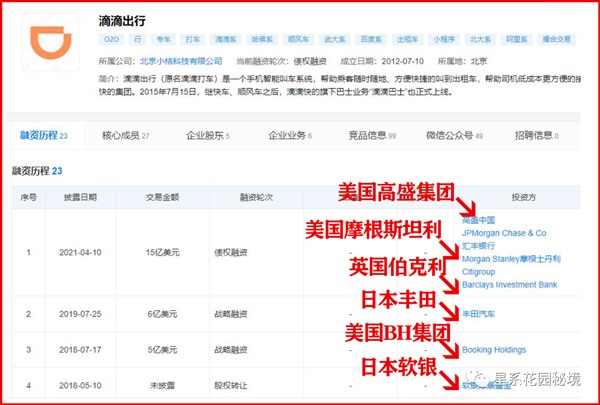Click the 披露日期 column header

[x=80, y=198]
